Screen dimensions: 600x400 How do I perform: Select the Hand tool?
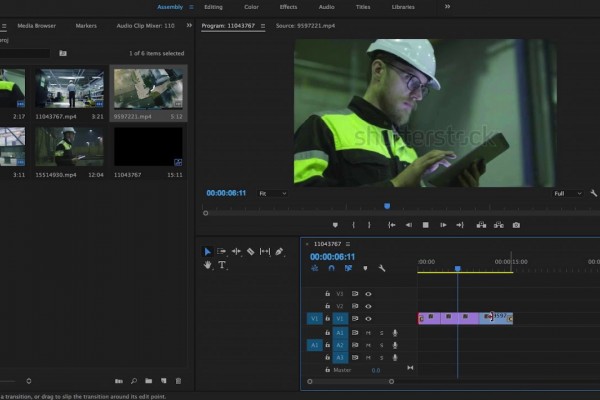coord(208,266)
